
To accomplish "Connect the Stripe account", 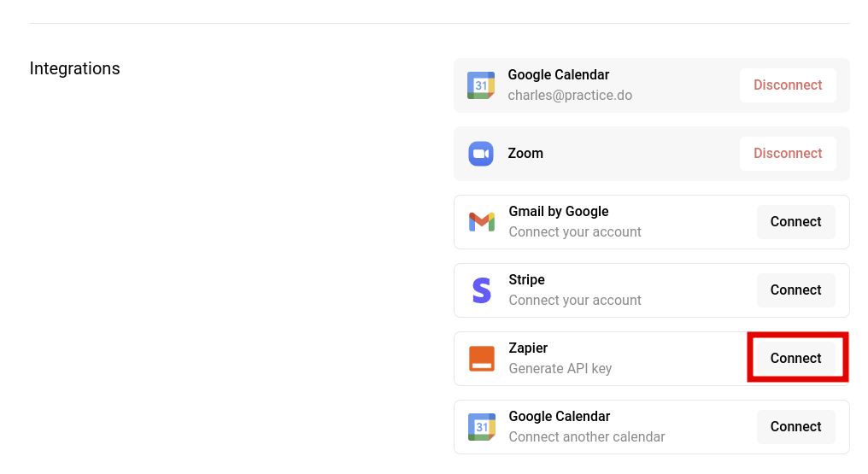I will point(795,290).
